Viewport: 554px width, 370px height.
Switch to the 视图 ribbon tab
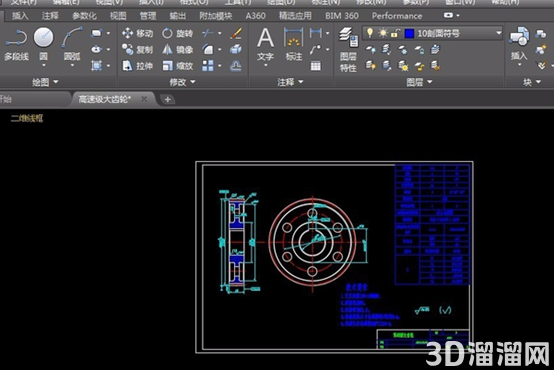(x=118, y=16)
